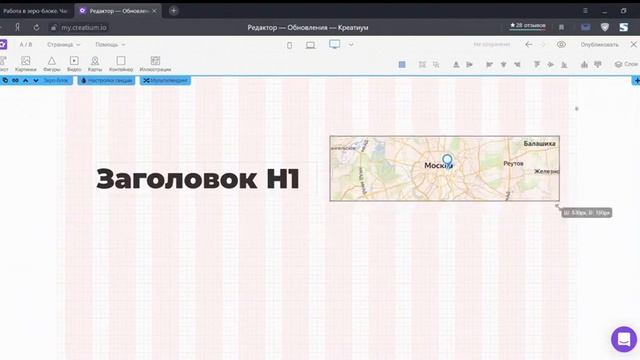Switch to laptop preview

pyautogui.click(x=311, y=45)
